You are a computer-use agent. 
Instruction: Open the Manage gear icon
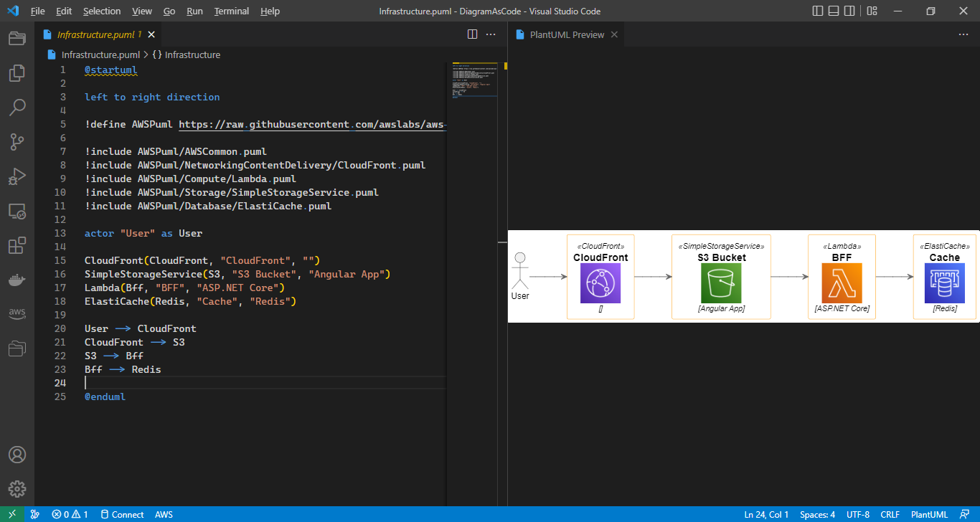tap(17, 489)
